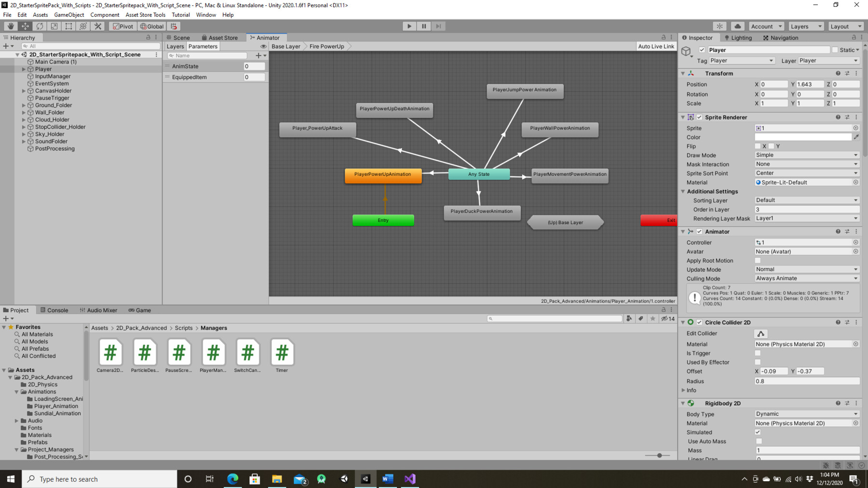Toggle Apply Root Motion checkbox

(x=758, y=261)
